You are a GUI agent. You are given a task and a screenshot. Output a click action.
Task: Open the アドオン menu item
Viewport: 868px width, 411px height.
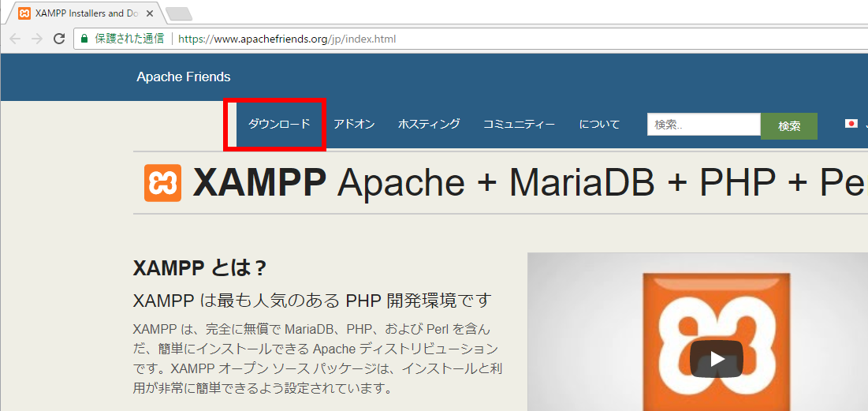[354, 124]
